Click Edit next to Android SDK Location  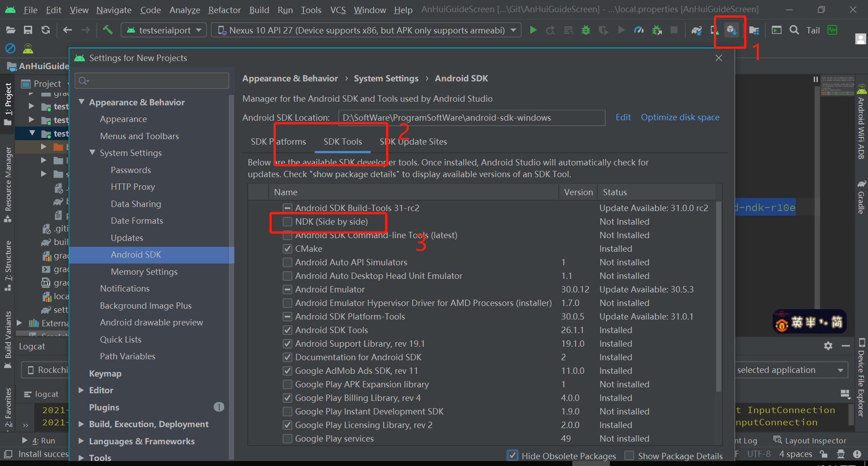tap(623, 117)
